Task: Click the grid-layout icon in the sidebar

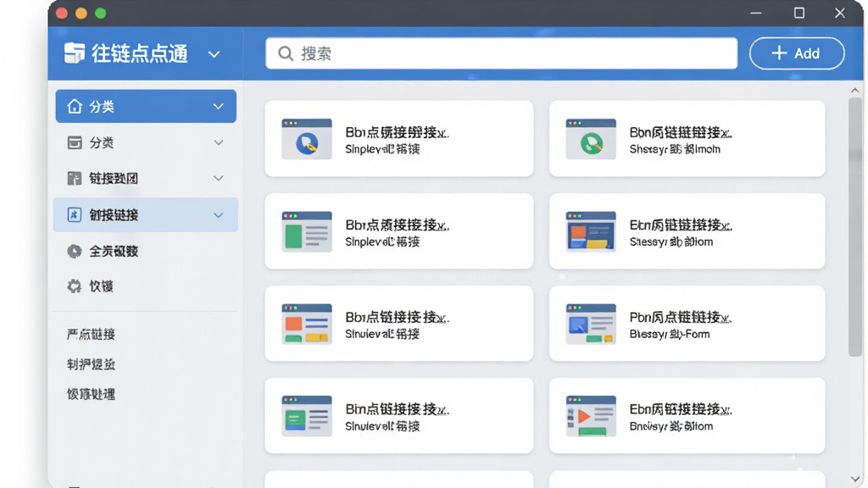Action: coord(75,178)
